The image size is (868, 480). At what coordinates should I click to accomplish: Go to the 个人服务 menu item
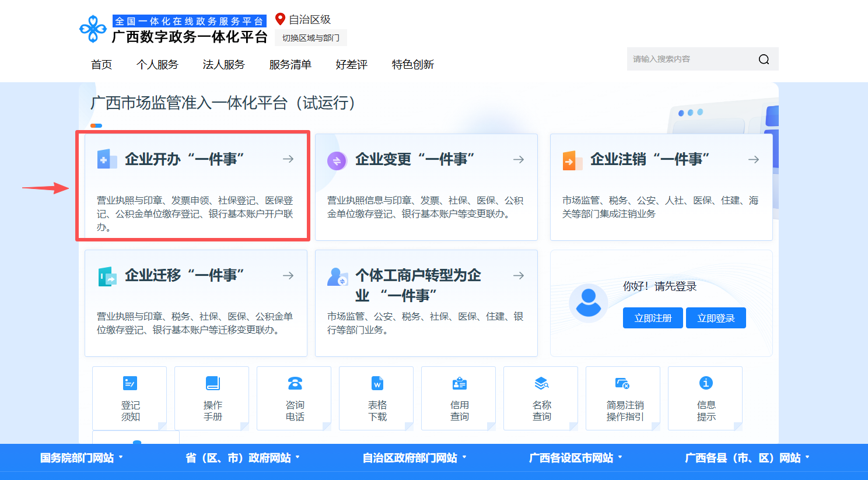[x=157, y=65]
